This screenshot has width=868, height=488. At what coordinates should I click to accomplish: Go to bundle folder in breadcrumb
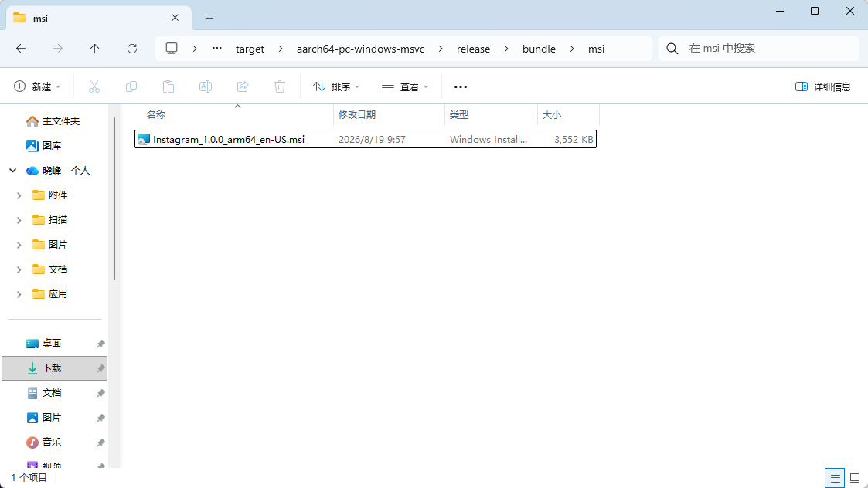click(539, 49)
